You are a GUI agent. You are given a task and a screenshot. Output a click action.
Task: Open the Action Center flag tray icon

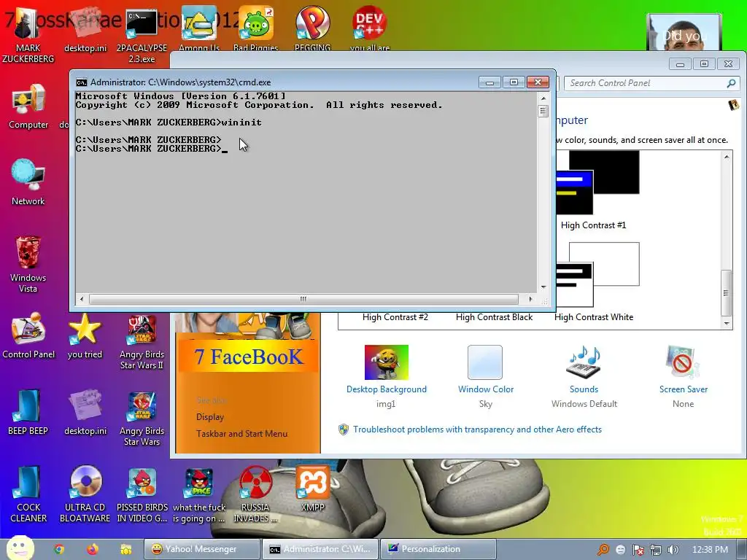click(x=638, y=550)
